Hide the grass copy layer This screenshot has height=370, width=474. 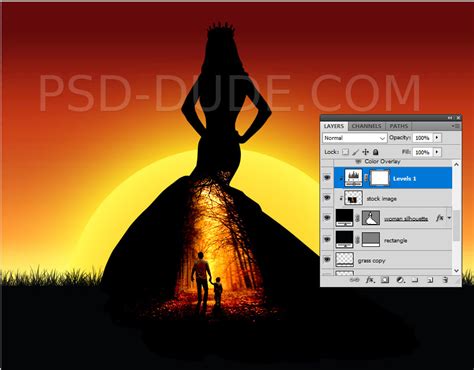327,259
